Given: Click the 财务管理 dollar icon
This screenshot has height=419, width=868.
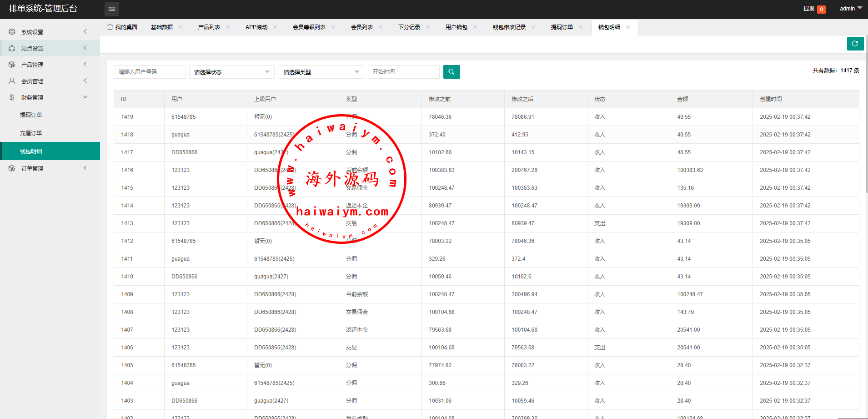Looking at the screenshot, I should [x=12, y=97].
